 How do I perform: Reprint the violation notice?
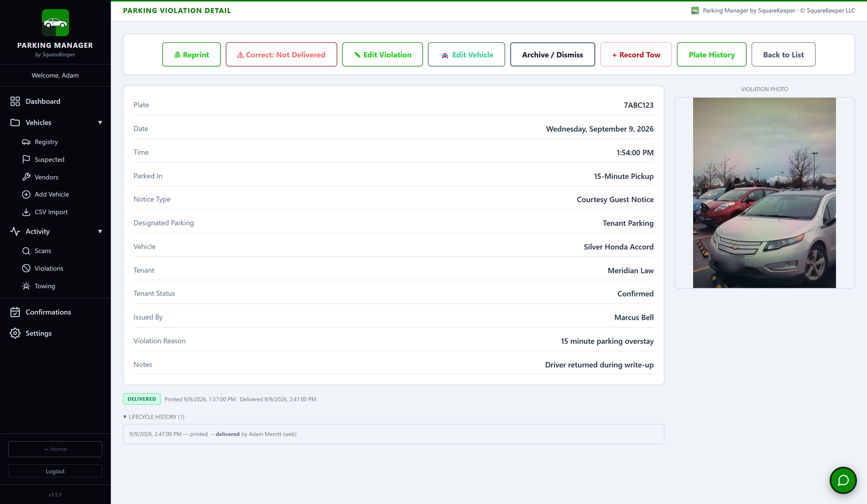pyautogui.click(x=191, y=55)
